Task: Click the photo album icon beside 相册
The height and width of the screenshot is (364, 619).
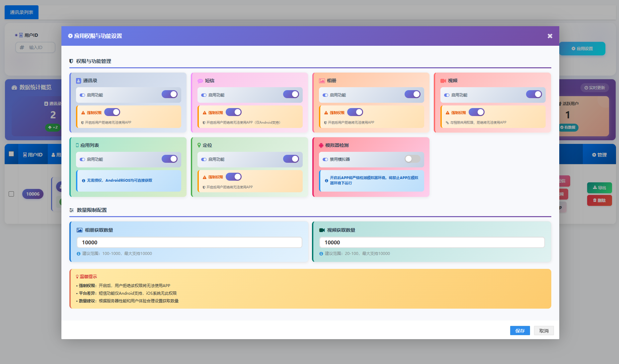Action: coord(322,81)
